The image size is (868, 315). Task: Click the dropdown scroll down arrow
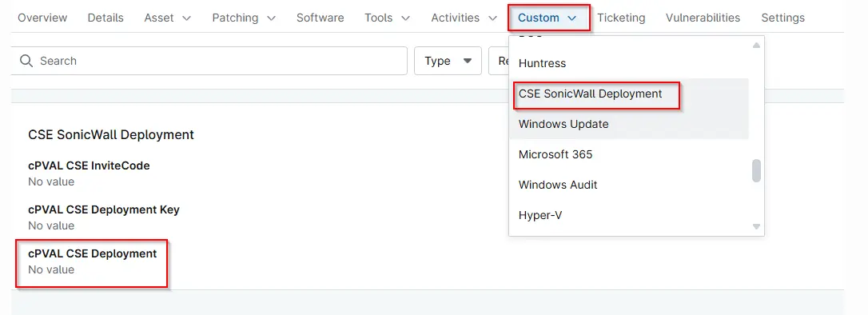point(756,226)
